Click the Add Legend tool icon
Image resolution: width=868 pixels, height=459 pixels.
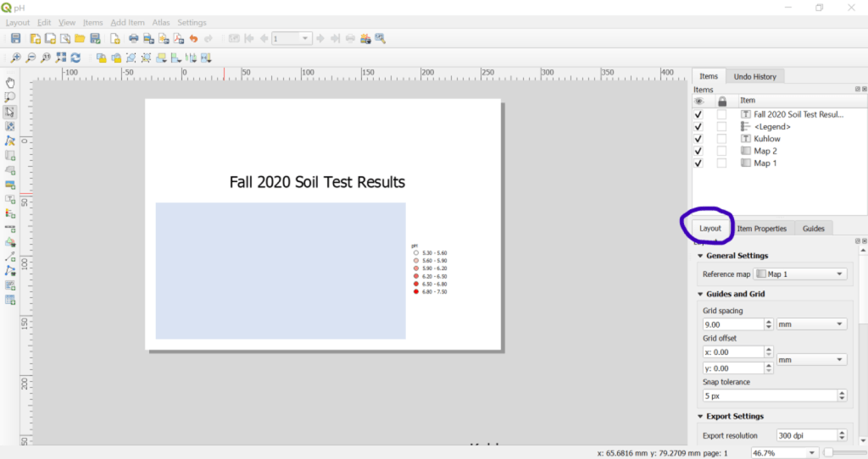10,213
